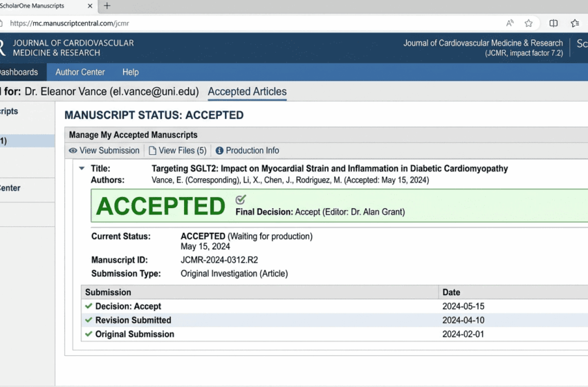Open a new browser tab
The width and height of the screenshot is (588, 387).
click(x=107, y=6)
